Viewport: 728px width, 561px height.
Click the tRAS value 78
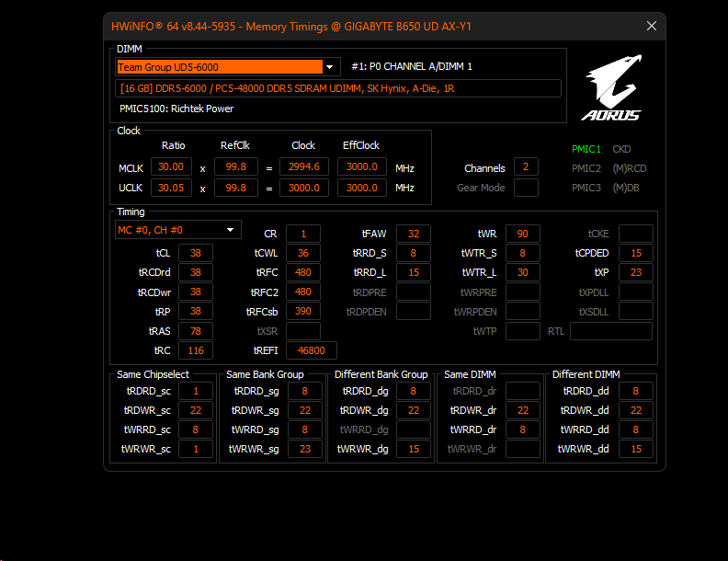pyautogui.click(x=196, y=331)
